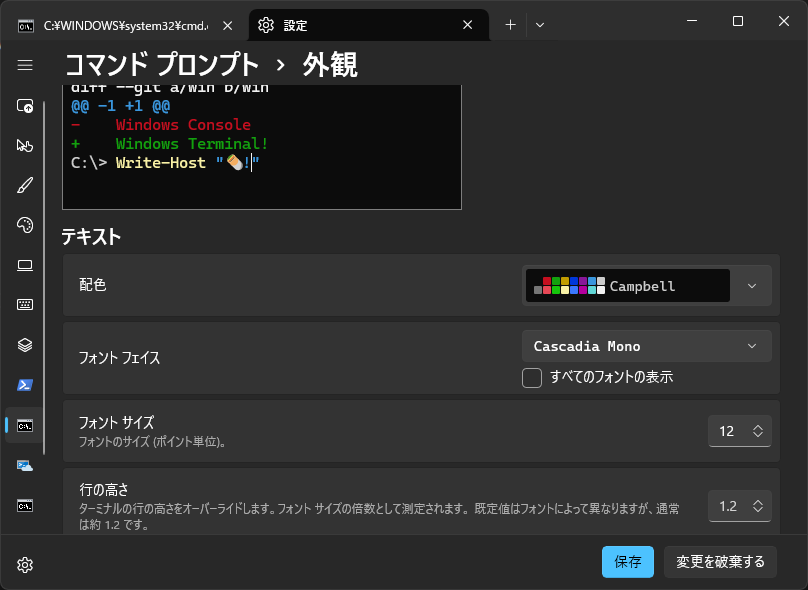Viewport: 808px width, 590px height.
Task: Open the hamburger navigation menu
Action: (x=25, y=65)
